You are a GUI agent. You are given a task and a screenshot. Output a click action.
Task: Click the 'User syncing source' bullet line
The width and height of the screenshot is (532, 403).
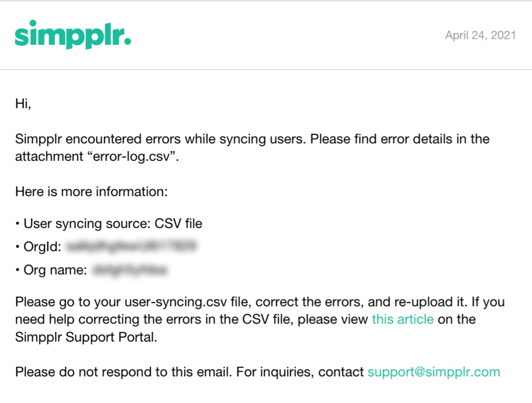[x=109, y=224]
